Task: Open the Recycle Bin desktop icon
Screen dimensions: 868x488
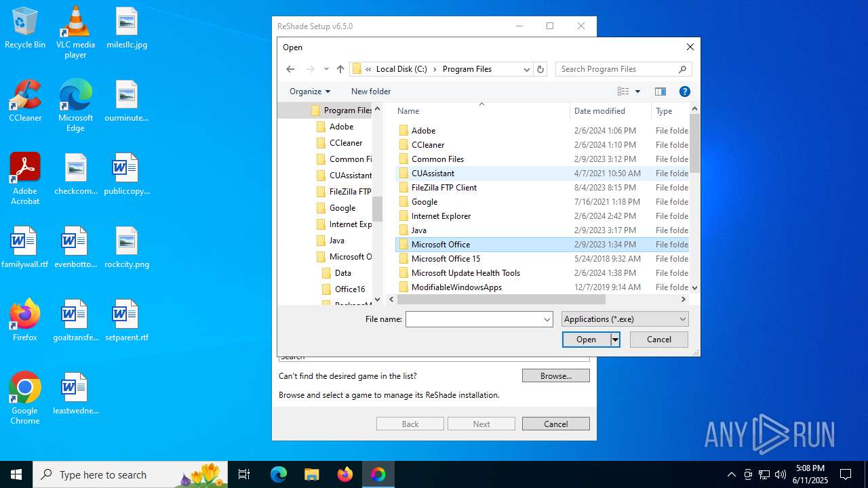Action: [x=25, y=28]
